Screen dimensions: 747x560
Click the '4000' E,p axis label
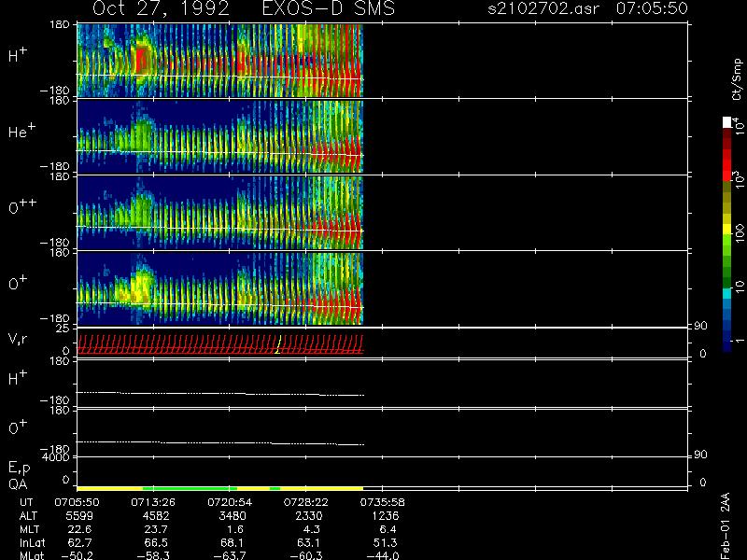pos(56,457)
